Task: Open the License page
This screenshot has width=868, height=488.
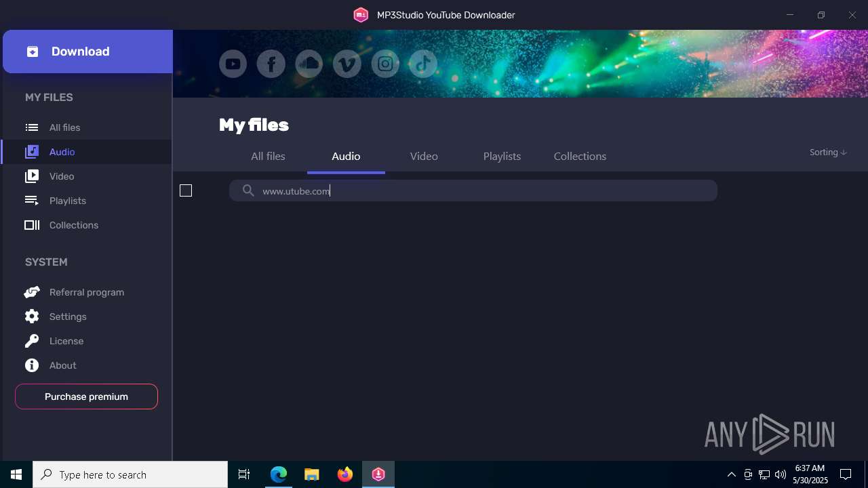Action: click(x=87, y=341)
